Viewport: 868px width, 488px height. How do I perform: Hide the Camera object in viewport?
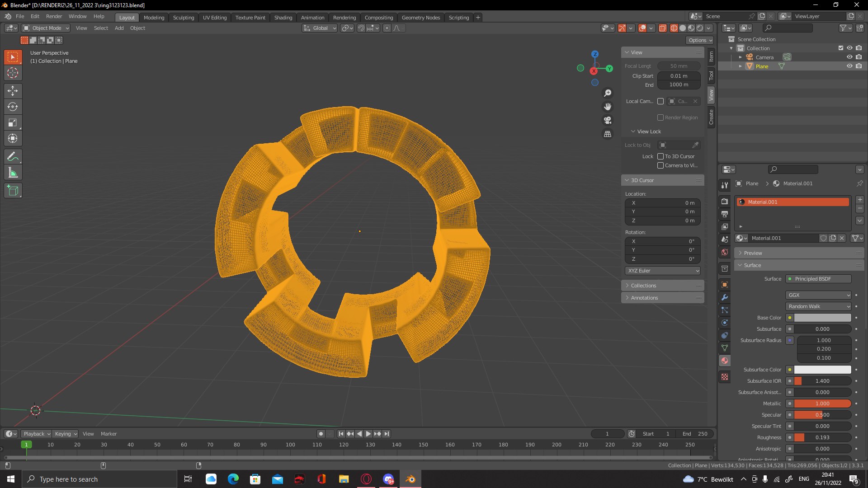pos(849,57)
